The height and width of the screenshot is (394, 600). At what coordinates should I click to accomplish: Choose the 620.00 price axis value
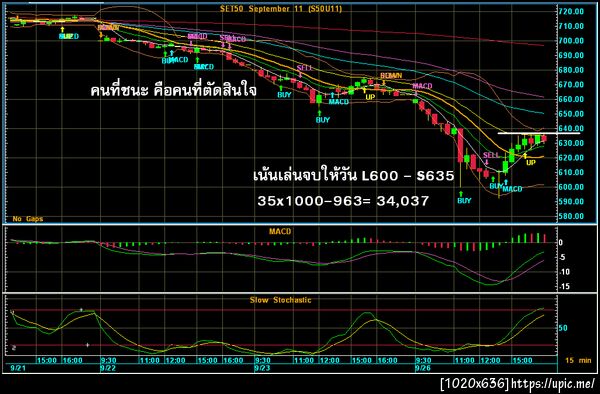tap(571, 158)
